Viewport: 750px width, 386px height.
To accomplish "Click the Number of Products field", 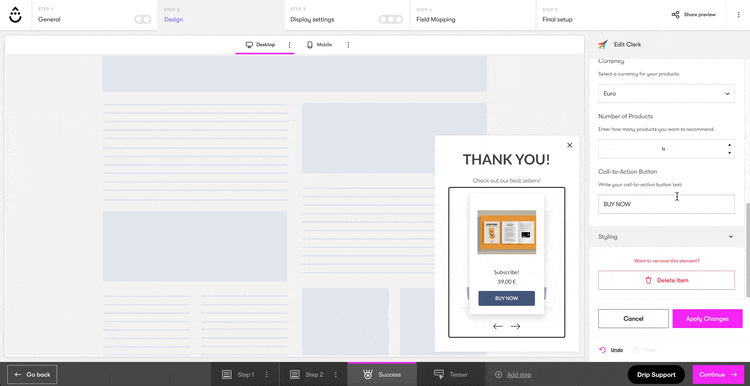I will pyautogui.click(x=666, y=149).
